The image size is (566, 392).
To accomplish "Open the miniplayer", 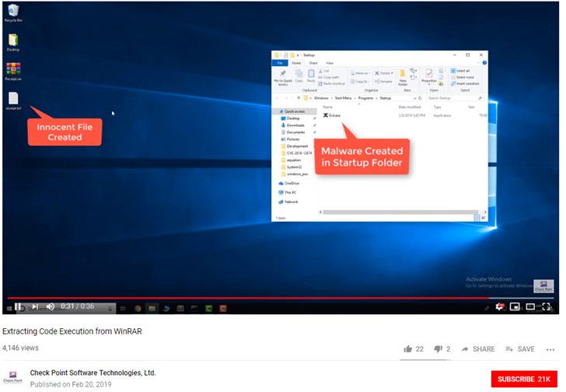I will pos(514,306).
